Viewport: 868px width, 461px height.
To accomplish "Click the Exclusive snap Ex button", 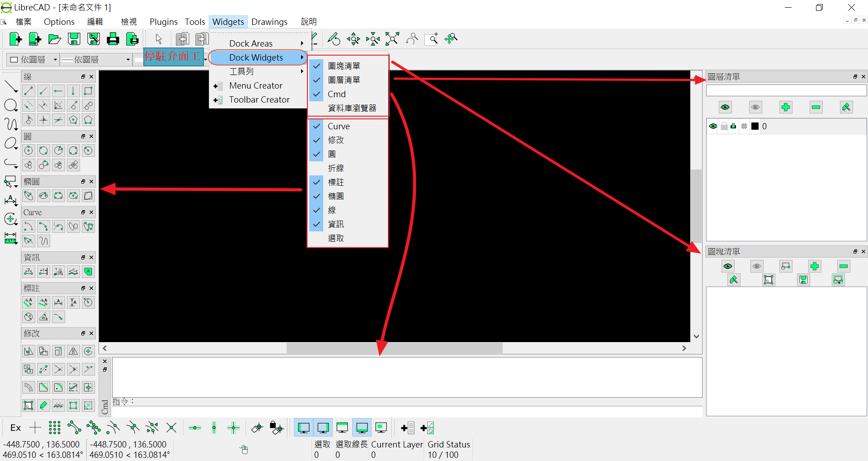I will (16, 428).
